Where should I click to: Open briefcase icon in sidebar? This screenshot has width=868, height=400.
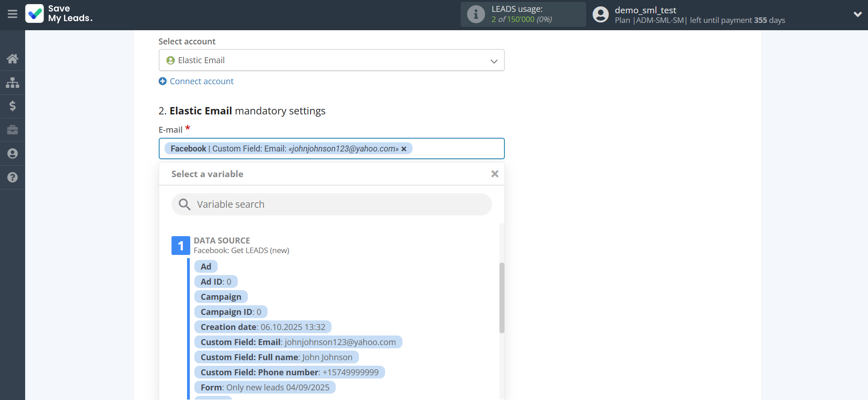point(12,130)
